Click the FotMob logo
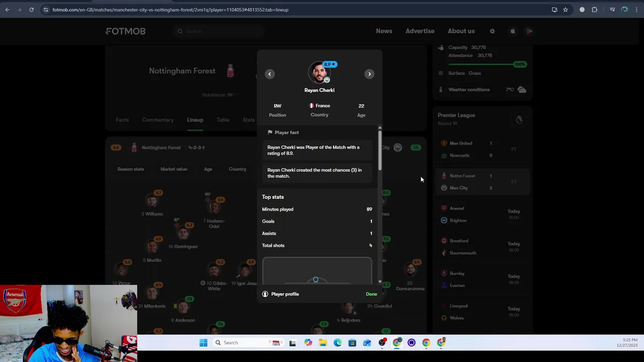 (x=125, y=31)
